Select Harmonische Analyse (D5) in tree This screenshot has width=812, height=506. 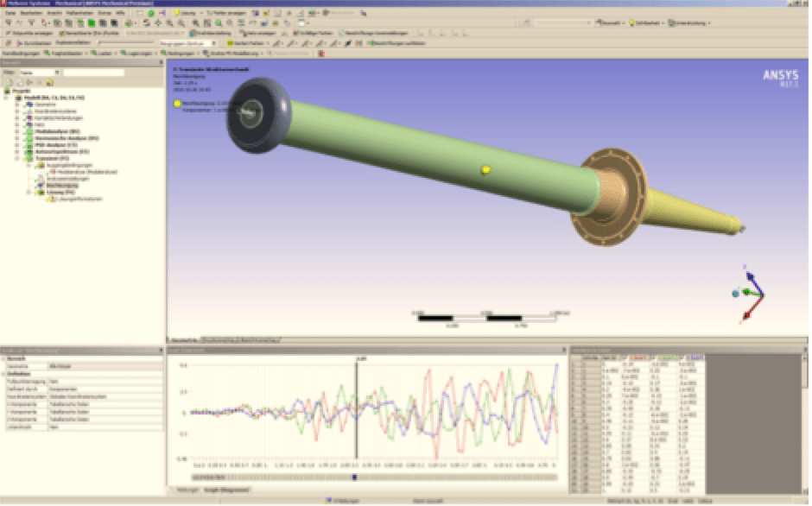tap(67, 138)
